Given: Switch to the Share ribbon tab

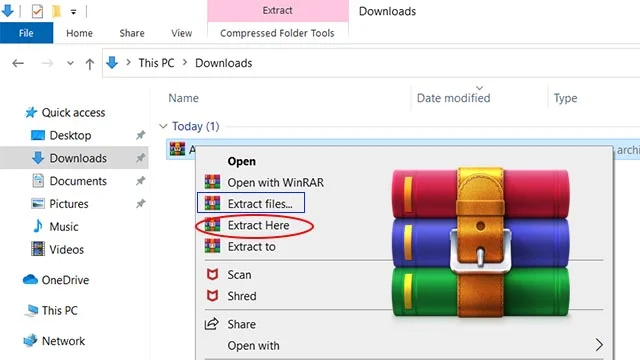Looking at the screenshot, I should pyautogui.click(x=132, y=33).
